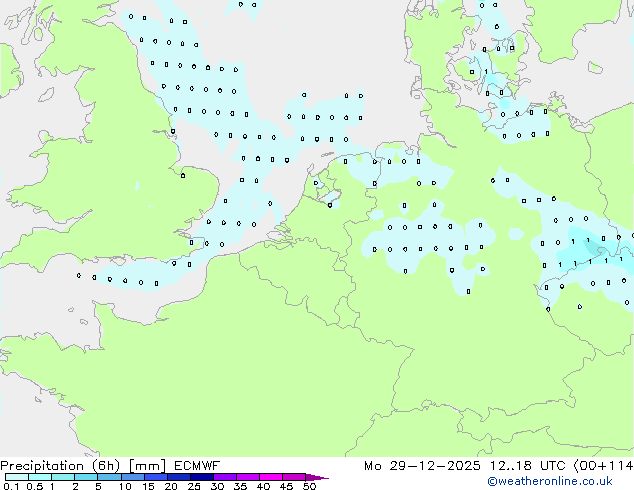This screenshot has height=490, width=634.
Task: Select the 15–20 mm legend color swatch
Action: pos(155,477)
